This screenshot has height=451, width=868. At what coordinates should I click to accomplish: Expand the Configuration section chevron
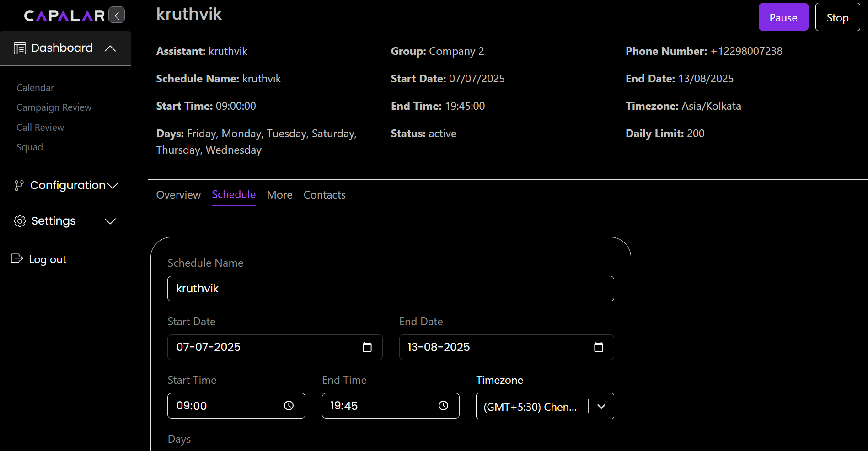(113, 185)
